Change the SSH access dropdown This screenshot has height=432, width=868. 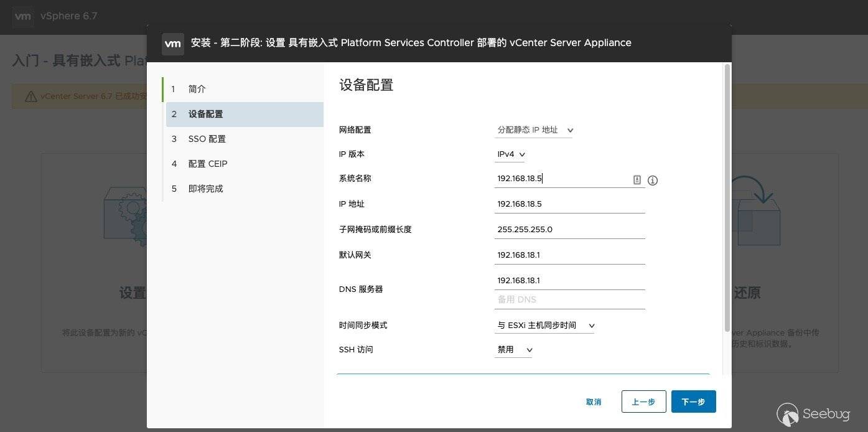(x=513, y=350)
